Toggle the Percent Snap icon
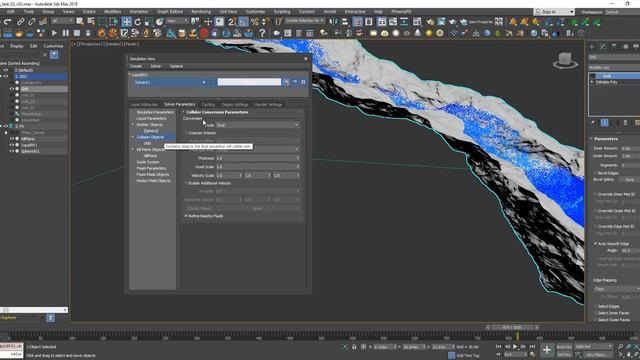 (255, 22)
